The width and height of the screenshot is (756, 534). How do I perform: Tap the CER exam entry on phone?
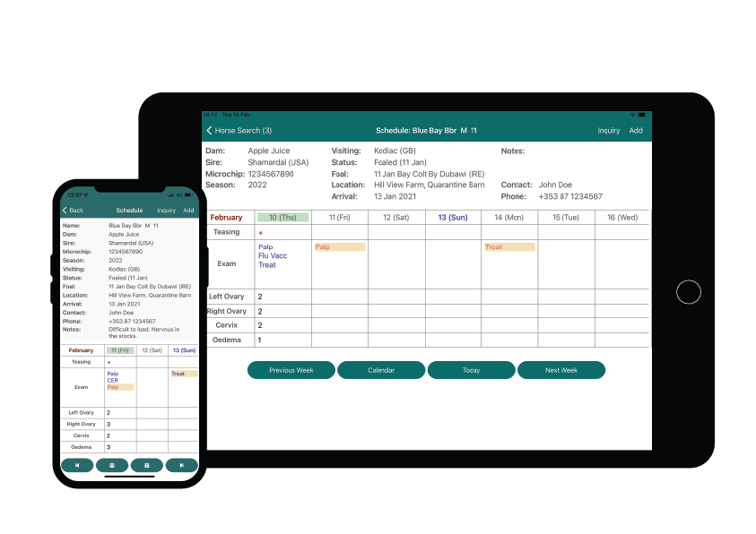pyautogui.click(x=113, y=381)
